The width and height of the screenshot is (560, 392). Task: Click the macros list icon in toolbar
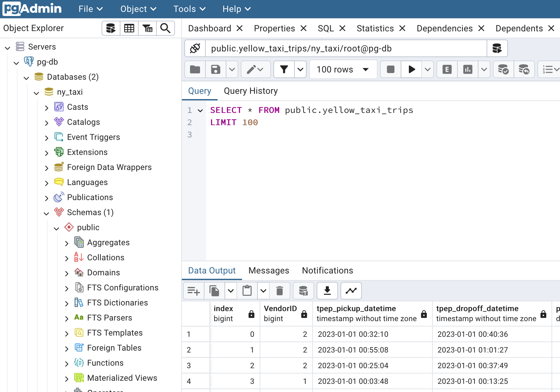[549, 69]
